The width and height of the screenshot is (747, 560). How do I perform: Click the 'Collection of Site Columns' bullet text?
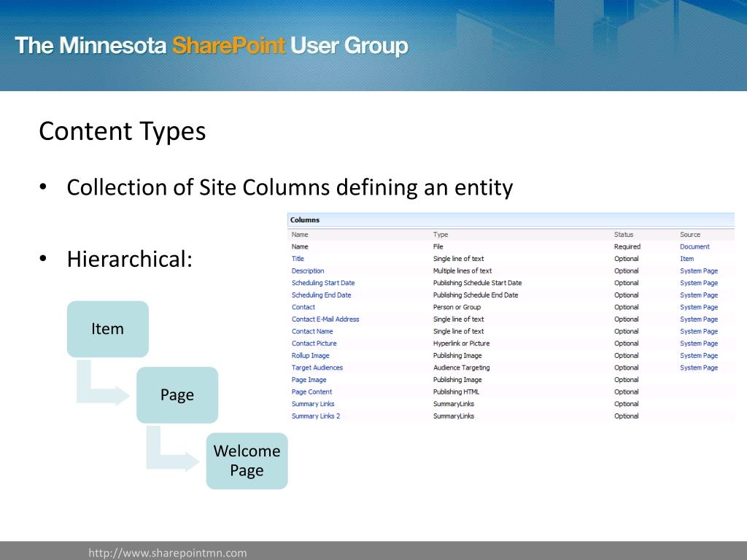click(290, 187)
